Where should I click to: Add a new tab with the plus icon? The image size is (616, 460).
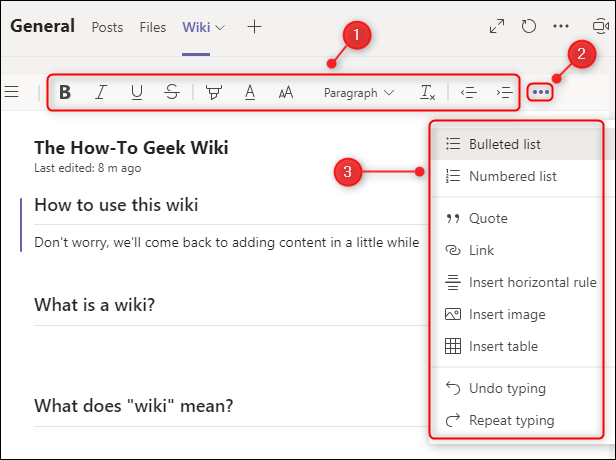tap(254, 27)
